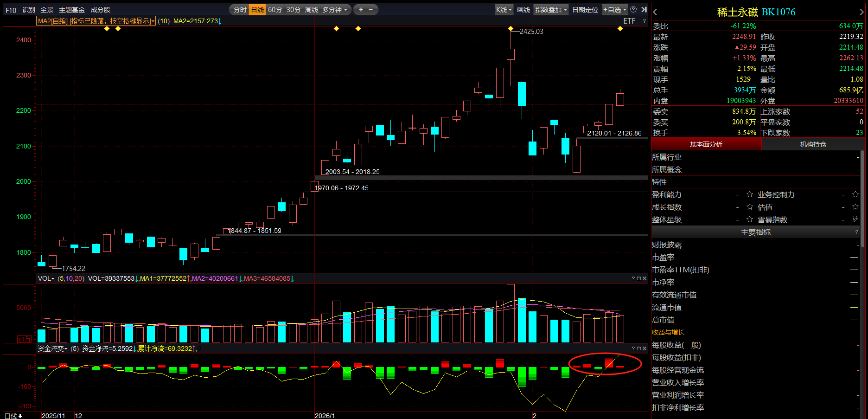Image resolution: width=868 pixels, height=419 pixels.
Task: Click the 日期定位 button
Action: coord(585,10)
